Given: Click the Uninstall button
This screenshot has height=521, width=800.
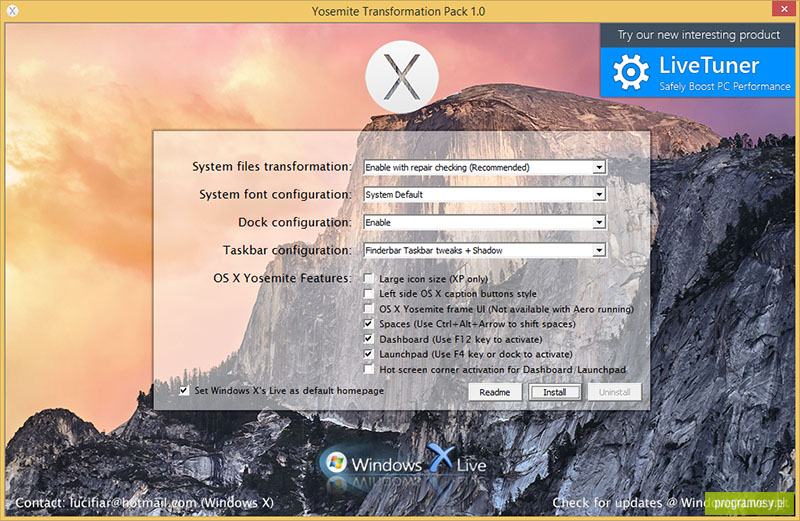Looking at the screenshot, I should [x=614, y=392].
